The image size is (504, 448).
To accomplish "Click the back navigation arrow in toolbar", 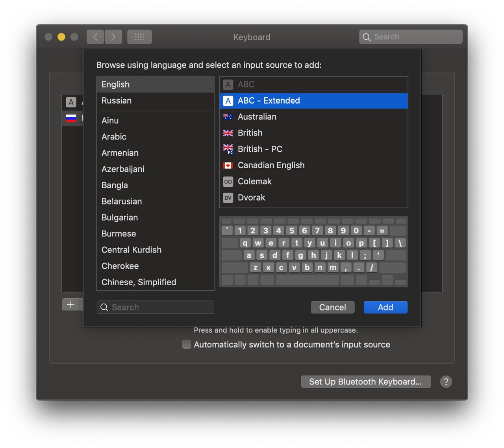I will 95,37.
